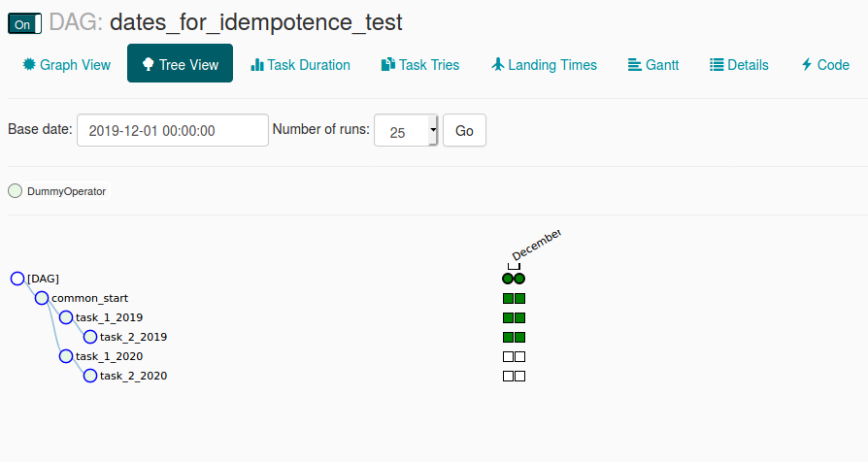Click the Task Duration bar chart icon
The height and width of the screenshot is (462, 868).
coord(257,65)
